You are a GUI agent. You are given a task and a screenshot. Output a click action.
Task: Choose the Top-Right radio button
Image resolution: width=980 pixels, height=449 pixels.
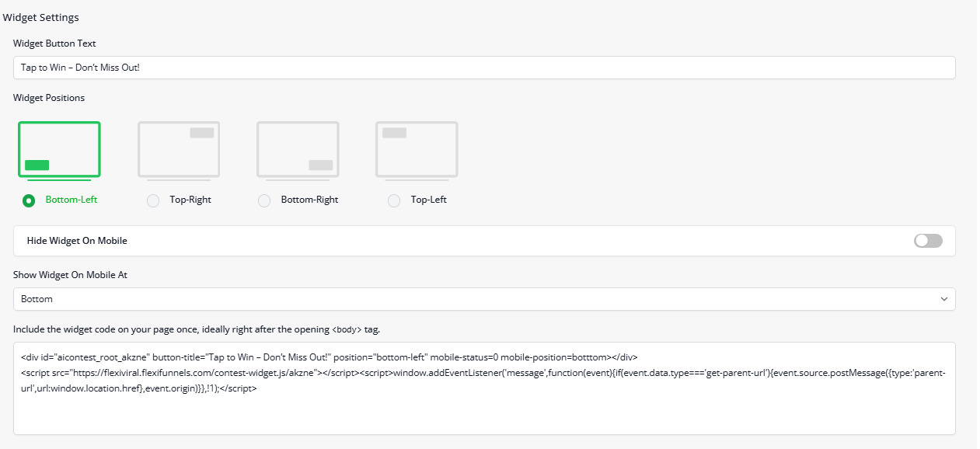point(154,200)
